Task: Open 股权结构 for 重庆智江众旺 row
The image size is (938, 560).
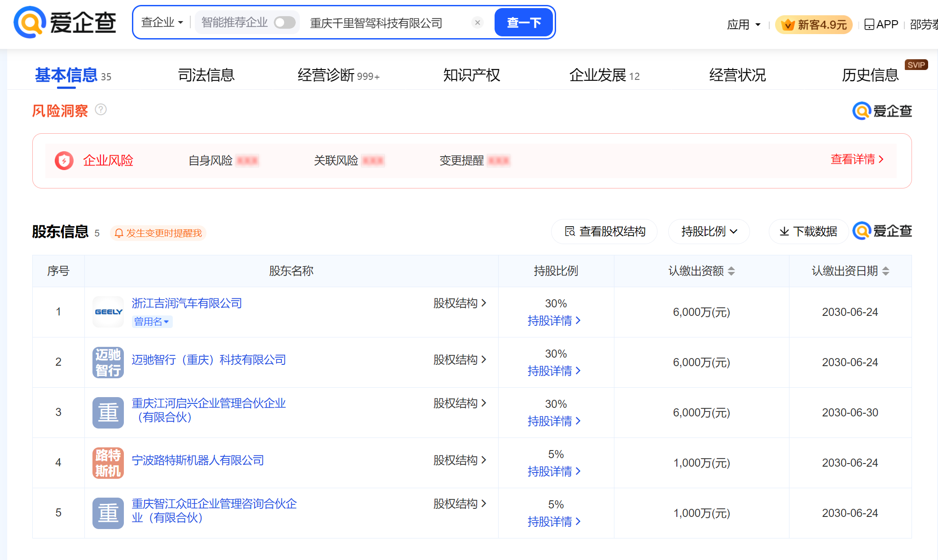Action: tap(460, 504)
